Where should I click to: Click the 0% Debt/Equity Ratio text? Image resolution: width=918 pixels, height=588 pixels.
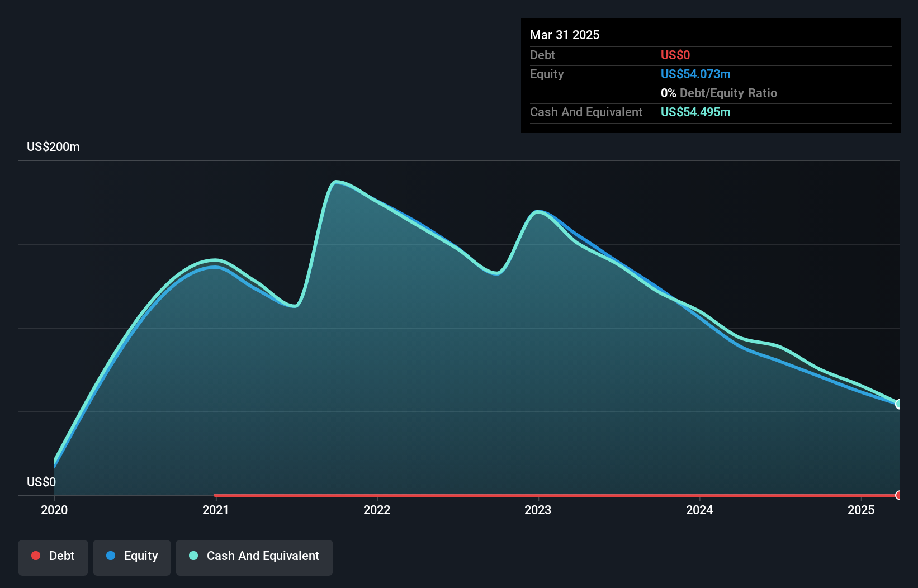point(719,93)
